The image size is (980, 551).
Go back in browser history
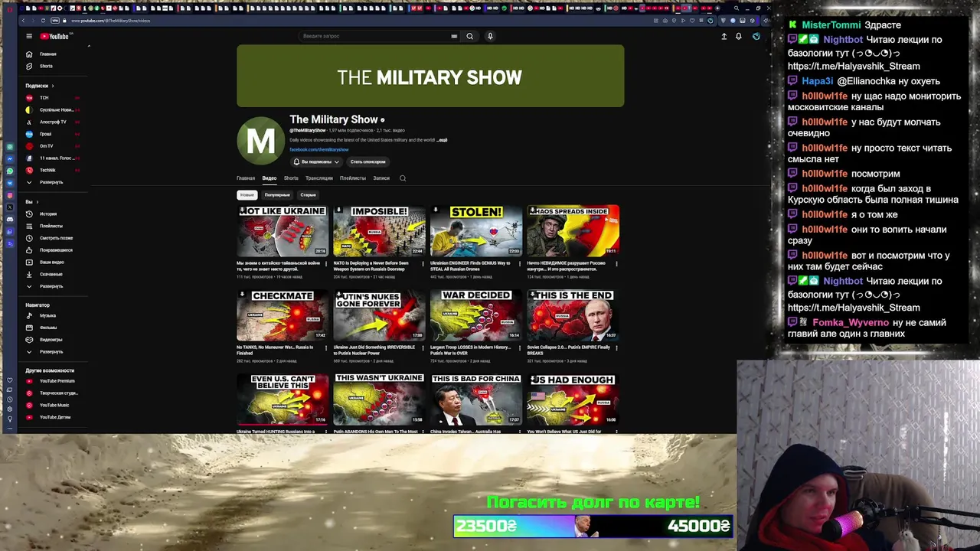[24, 21]
